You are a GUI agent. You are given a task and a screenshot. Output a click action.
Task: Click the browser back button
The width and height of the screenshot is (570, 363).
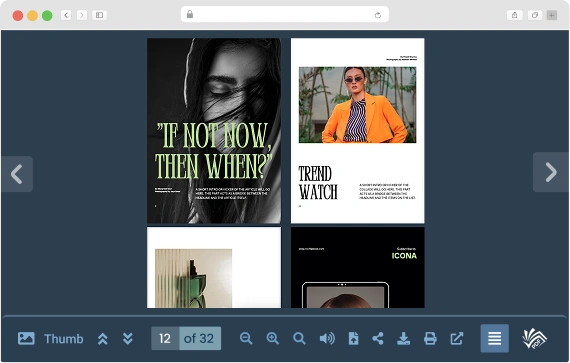pyautogui.click(x=66, y=15)
